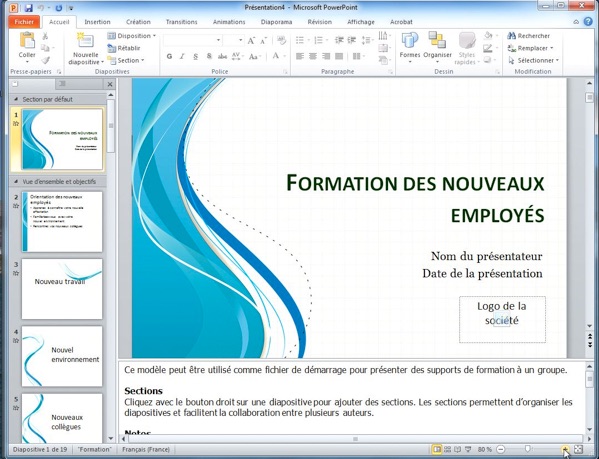
Task: Collapse the Section par défaut group
Action: [16, 99]
